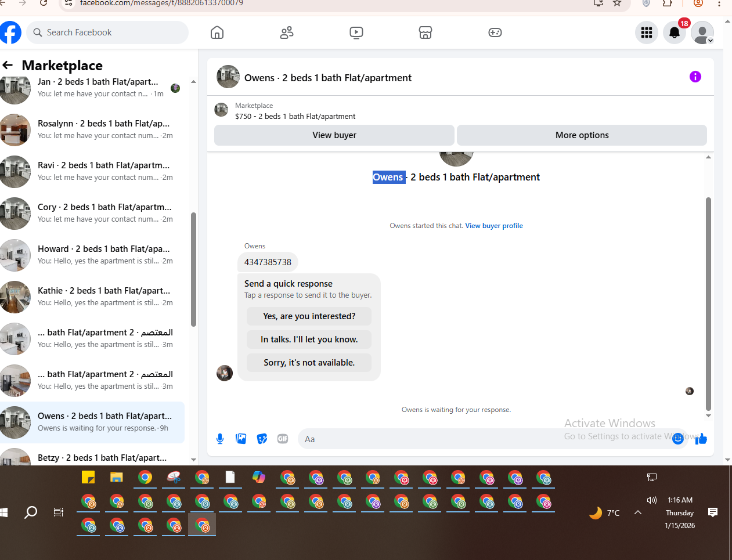The image size is (732, 560).
Task: Open the Video (Watch) icon
Action: point(356,32)
